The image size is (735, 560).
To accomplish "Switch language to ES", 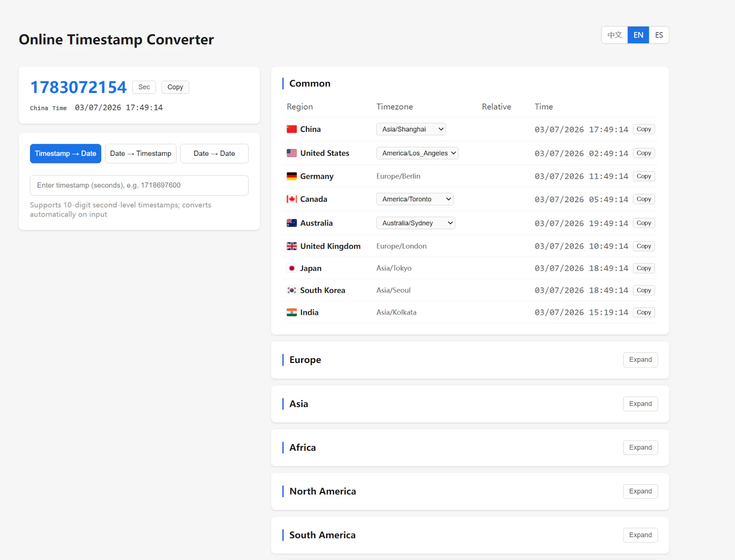I will [659, 35].
